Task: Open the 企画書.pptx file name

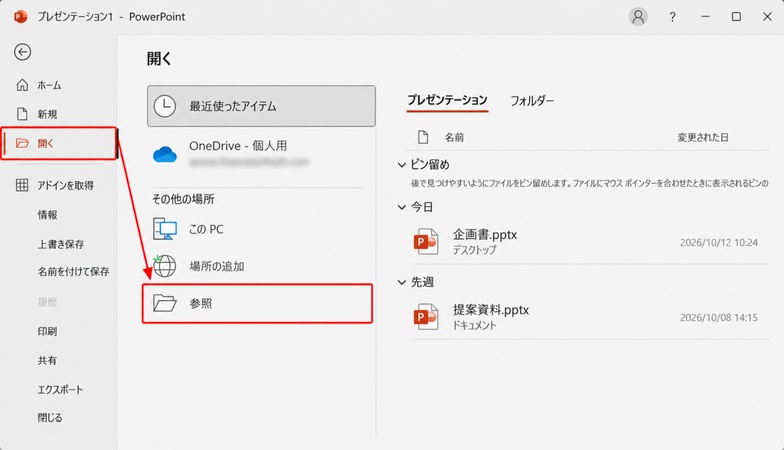Action: pyautogui.click(x=485, y=234)
